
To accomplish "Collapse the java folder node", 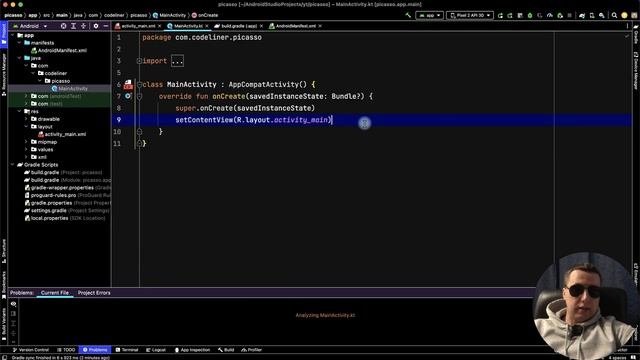I will (x=20, y=58).
